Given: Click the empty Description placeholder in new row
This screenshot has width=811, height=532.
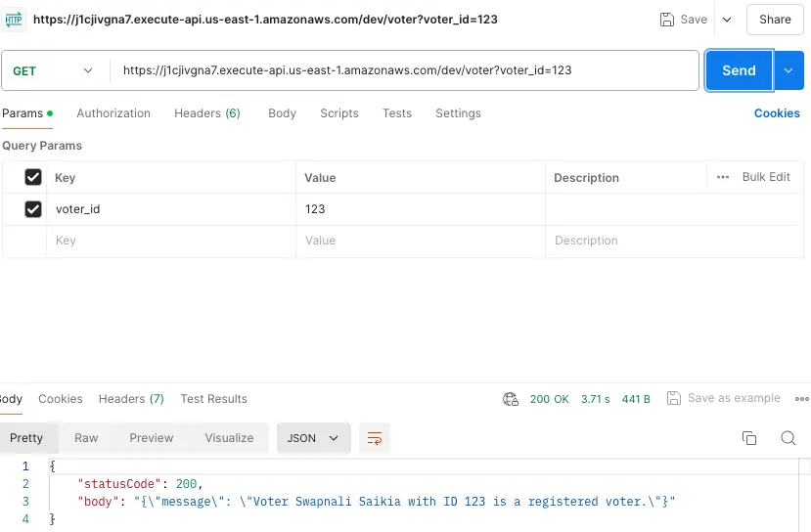Looking at the screenshot, I should pos(674,241).
